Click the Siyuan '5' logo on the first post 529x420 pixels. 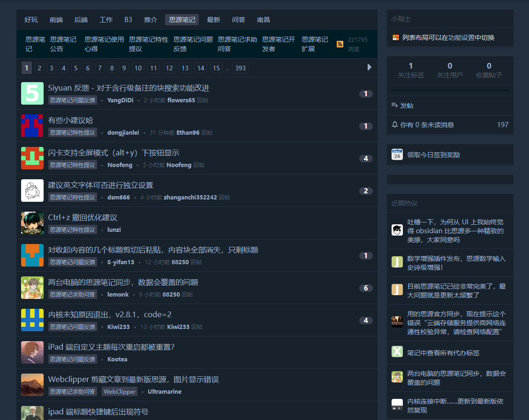point(32,93)
